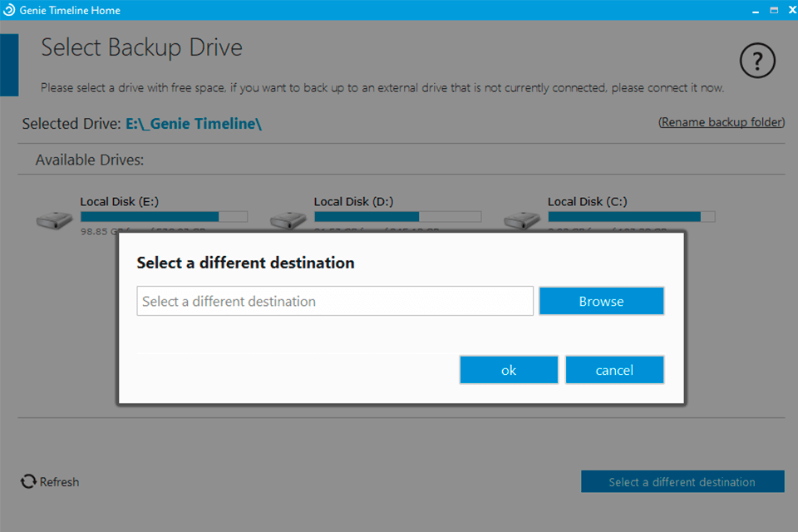The image size is (798, 532).
Task: Click the Refresh text label
Action: tap(60, 482)
